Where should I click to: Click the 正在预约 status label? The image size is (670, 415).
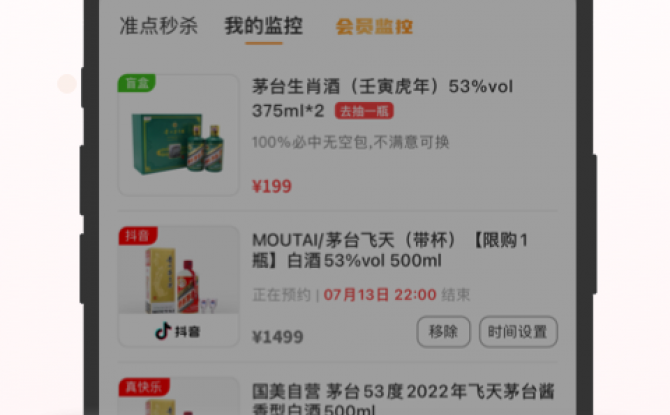click(x=281, y=295)
